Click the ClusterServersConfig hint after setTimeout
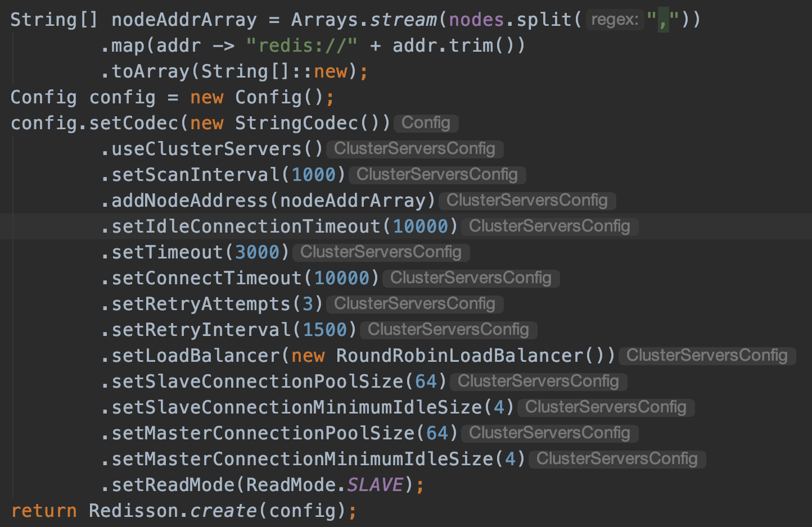The image size is (812, 527). coord(381,252)
